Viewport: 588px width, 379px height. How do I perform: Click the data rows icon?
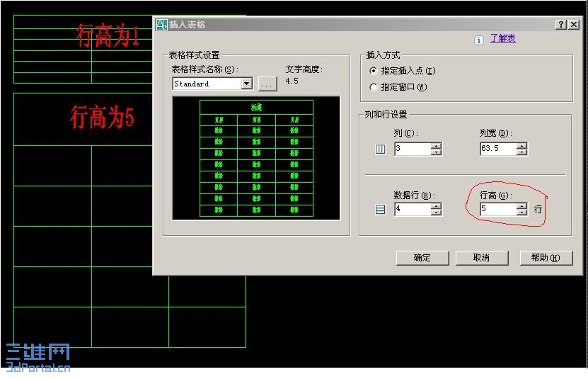click(380, 209)
